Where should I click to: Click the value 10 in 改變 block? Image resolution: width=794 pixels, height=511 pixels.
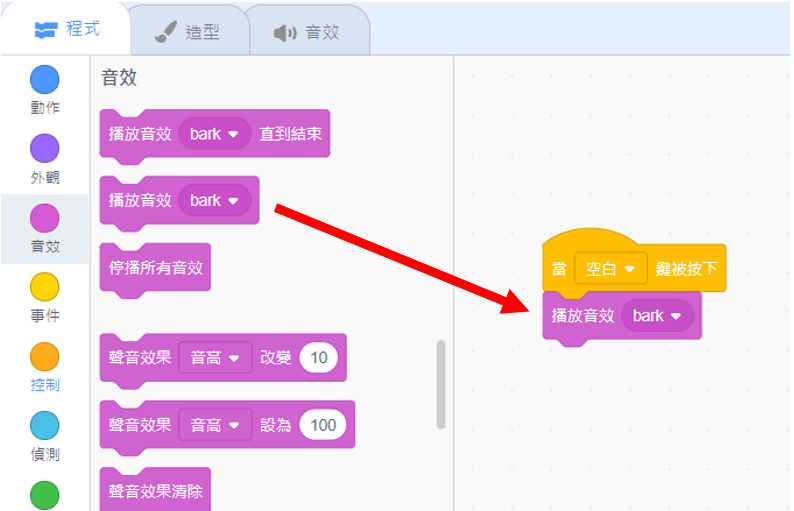[319, 358]
